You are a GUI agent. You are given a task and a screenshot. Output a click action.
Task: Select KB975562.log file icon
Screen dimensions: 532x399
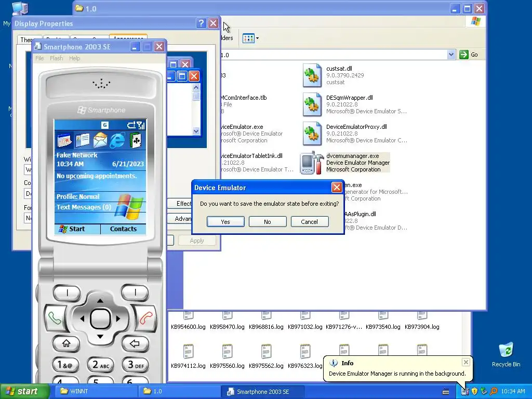[x=266, y=352]
